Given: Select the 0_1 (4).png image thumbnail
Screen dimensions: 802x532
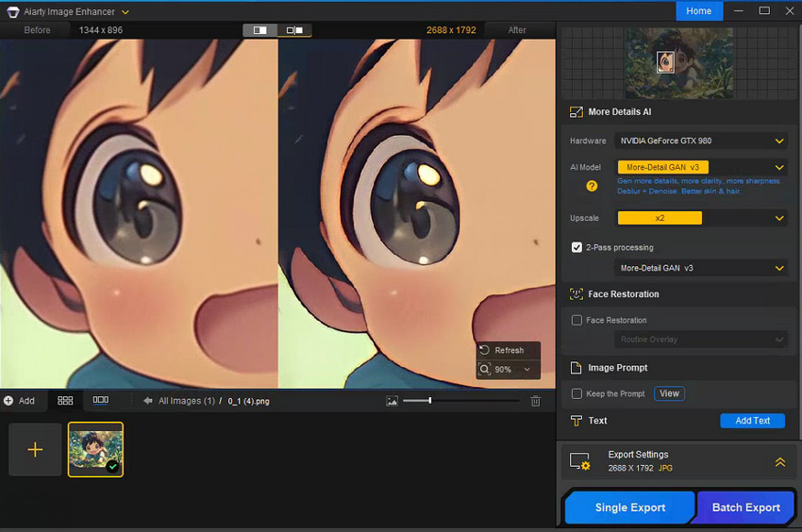Looking at the screenshot, I should (x=95, y=449).
